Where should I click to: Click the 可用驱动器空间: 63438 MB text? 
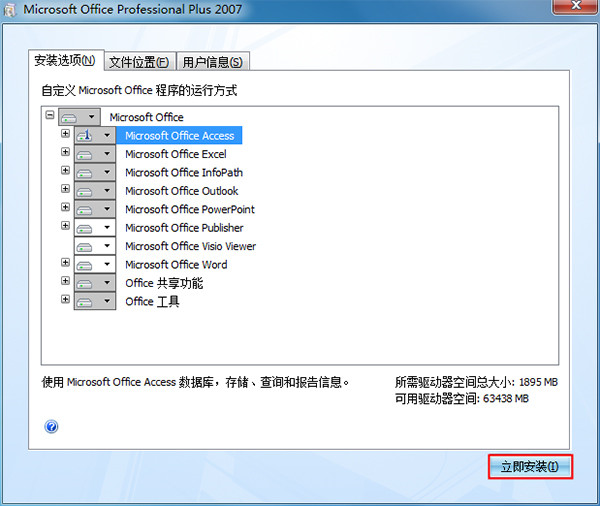(462, 398)
